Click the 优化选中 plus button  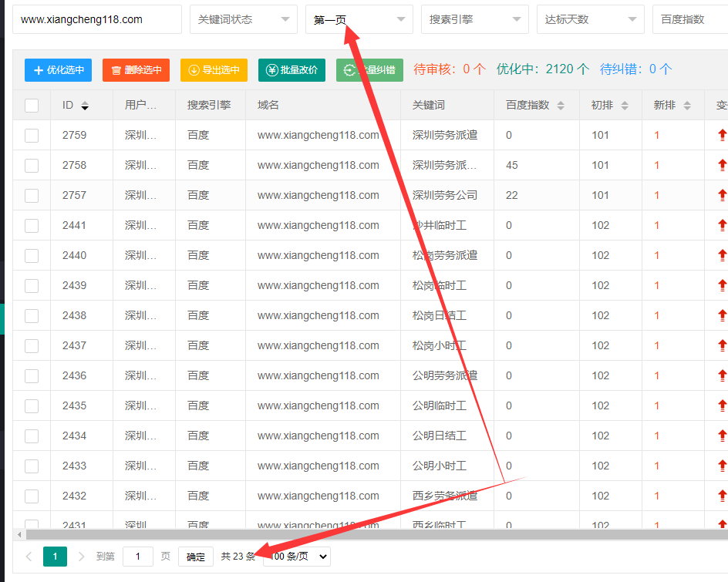[x=58, y=70]
